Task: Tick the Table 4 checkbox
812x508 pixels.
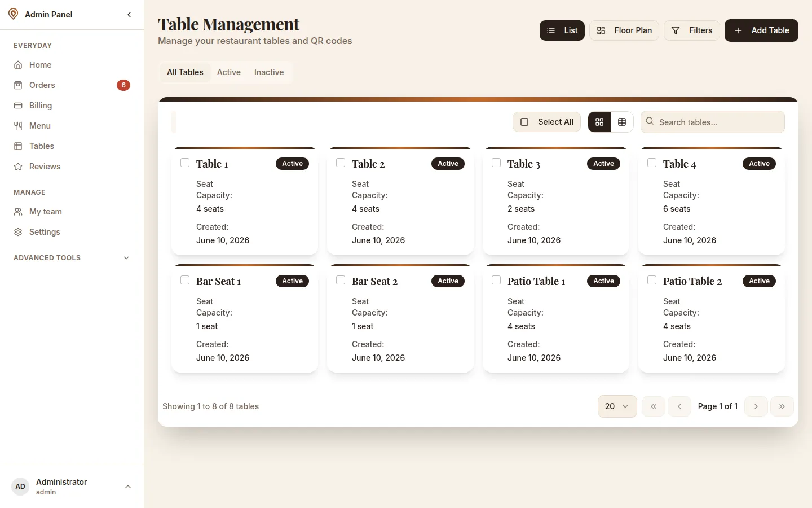Action: pos(652,163)
